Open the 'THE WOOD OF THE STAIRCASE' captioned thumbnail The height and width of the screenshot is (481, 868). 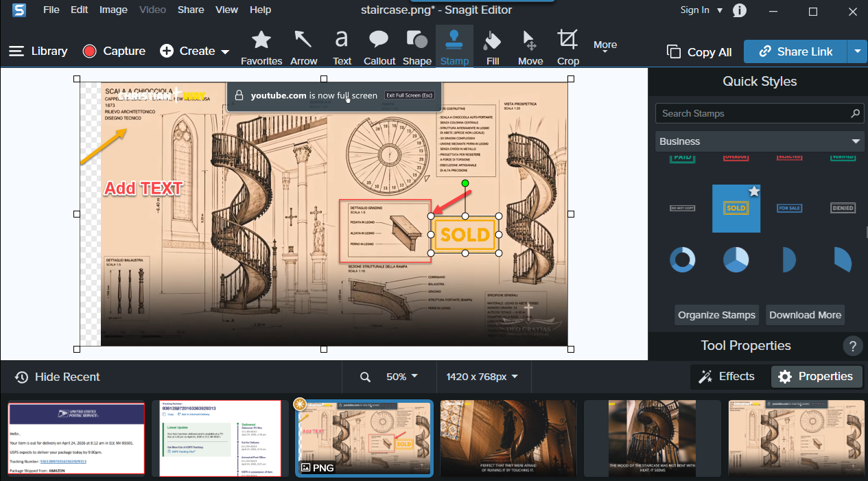point(652,438)
